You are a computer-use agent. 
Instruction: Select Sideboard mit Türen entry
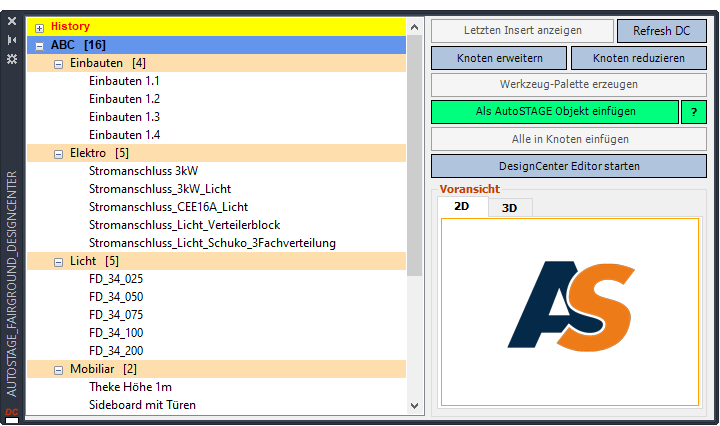[142, 404]
